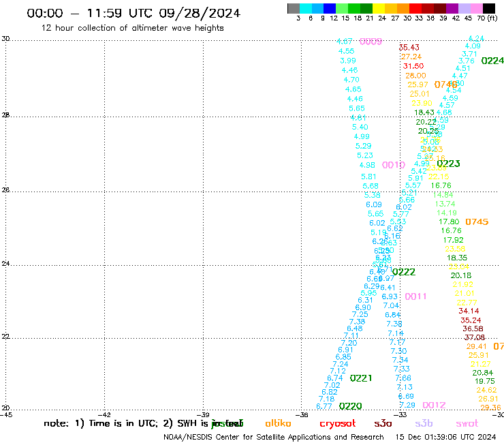
Task: Click the green track time label "0222"
Action: coord(404,272)
